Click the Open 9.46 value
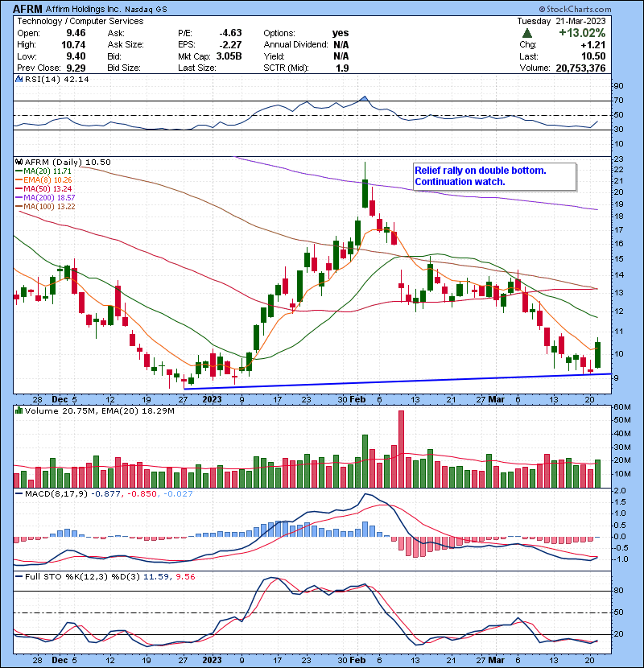The height and width of the screenshot is (668, 644). point(76,33)
